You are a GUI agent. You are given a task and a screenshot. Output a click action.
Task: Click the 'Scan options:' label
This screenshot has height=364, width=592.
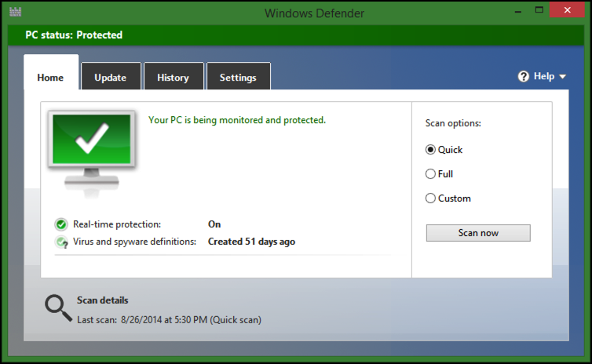[x=453, y=123]
